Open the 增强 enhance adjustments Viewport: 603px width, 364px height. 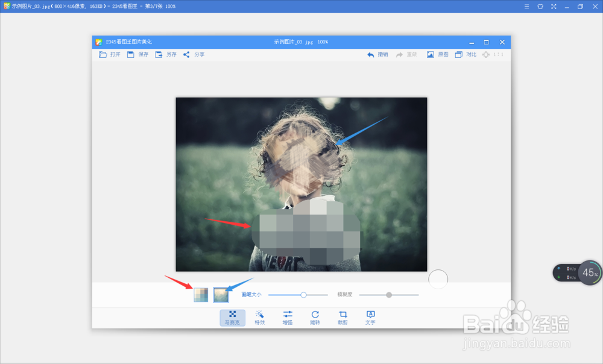tap(287, 318)
